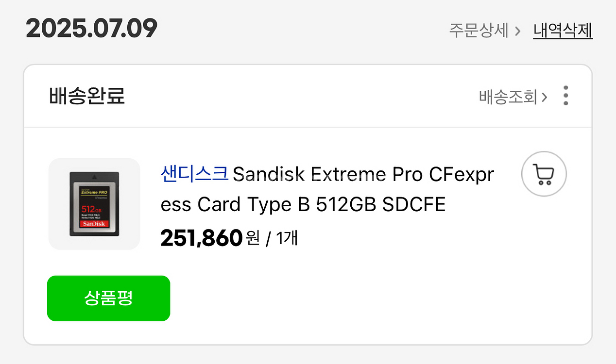This screenshot has height=364, width=616.
Task: Open the 주문상세 order details link
Action: click(479, 31)
